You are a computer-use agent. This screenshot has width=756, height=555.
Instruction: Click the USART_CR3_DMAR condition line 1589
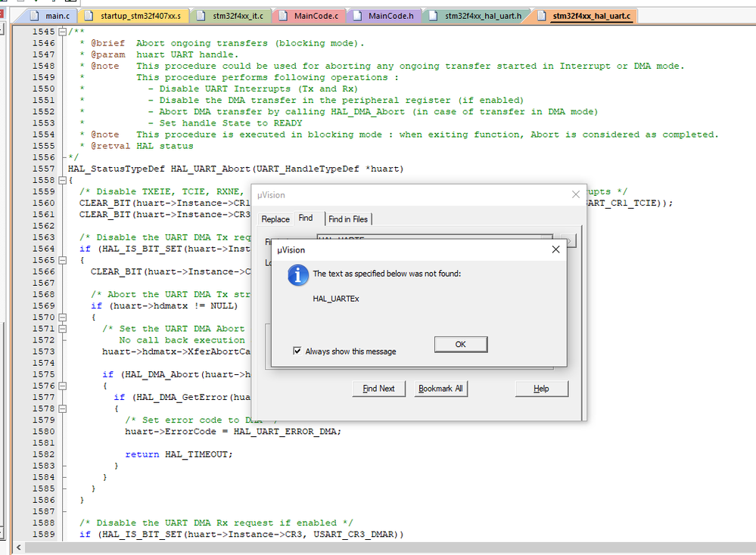tap(241, 535)
